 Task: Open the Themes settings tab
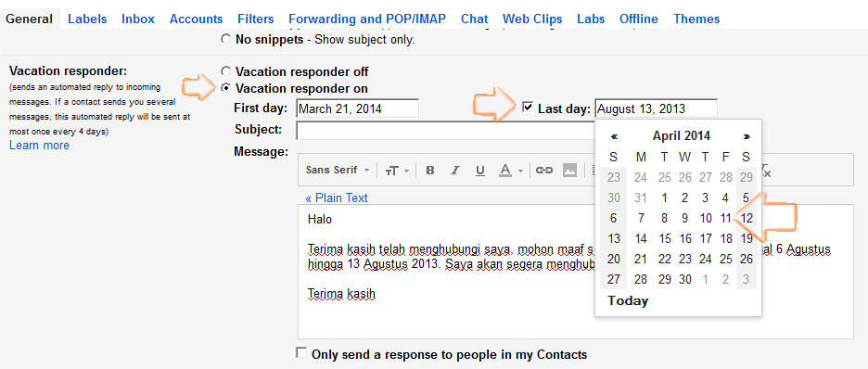pyautogui.click(x=696, y=19)
